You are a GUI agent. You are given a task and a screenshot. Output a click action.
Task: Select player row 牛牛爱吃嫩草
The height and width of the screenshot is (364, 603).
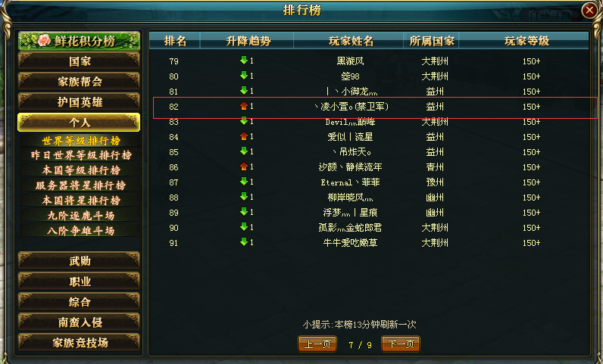pyautogui.click(x=369, y=243)
